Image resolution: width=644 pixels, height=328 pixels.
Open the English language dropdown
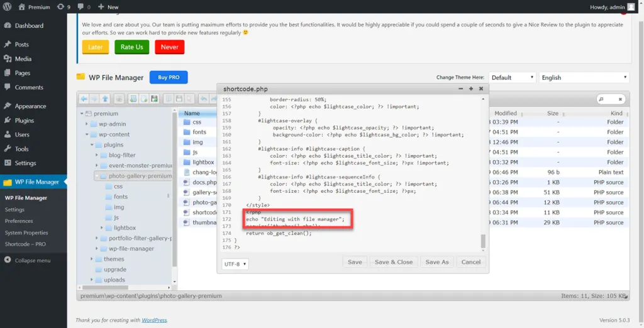click(584, 77)
